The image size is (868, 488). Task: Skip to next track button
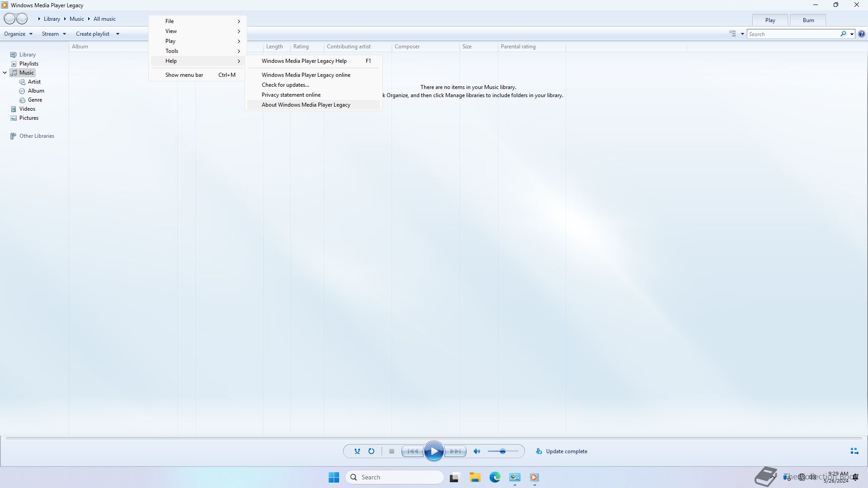pyautogui.click(x=456, y=451)
